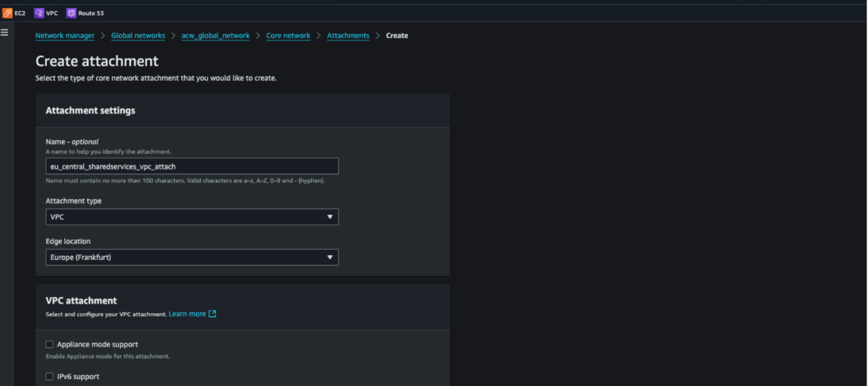The width and height of the screenshot is (868, 386).
Task: Open the hamburger side navigation menu
Action: (5, 32)
